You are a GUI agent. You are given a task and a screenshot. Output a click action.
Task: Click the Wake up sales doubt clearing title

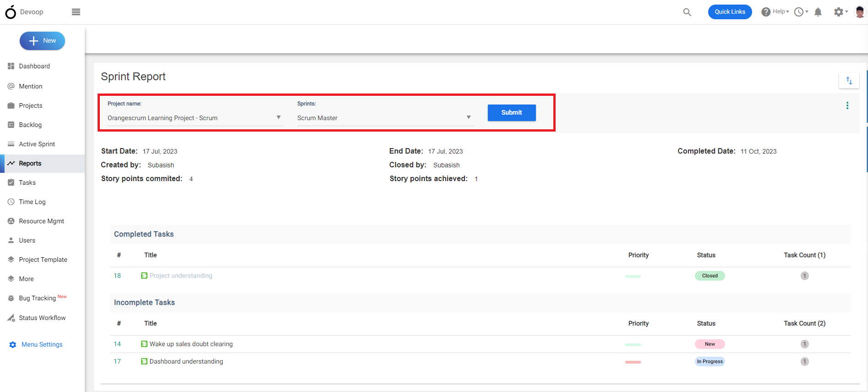click(x=191, y=344)
